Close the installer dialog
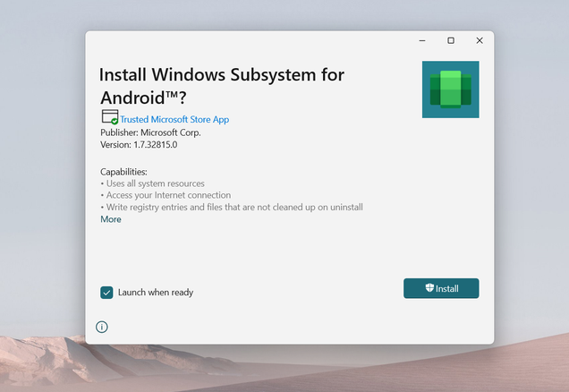Image resolution: width=569 pixels, height=392 pixels. tap(480, 40)
